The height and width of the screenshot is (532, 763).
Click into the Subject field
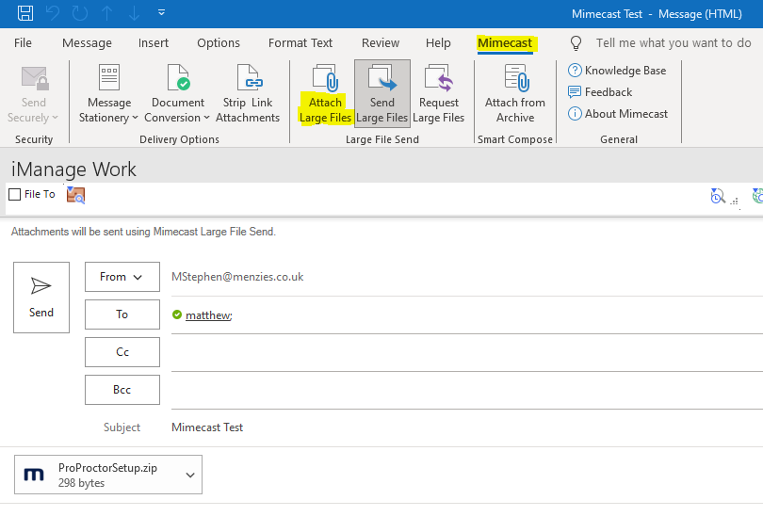pyautogui.click(x=462, y=427)
